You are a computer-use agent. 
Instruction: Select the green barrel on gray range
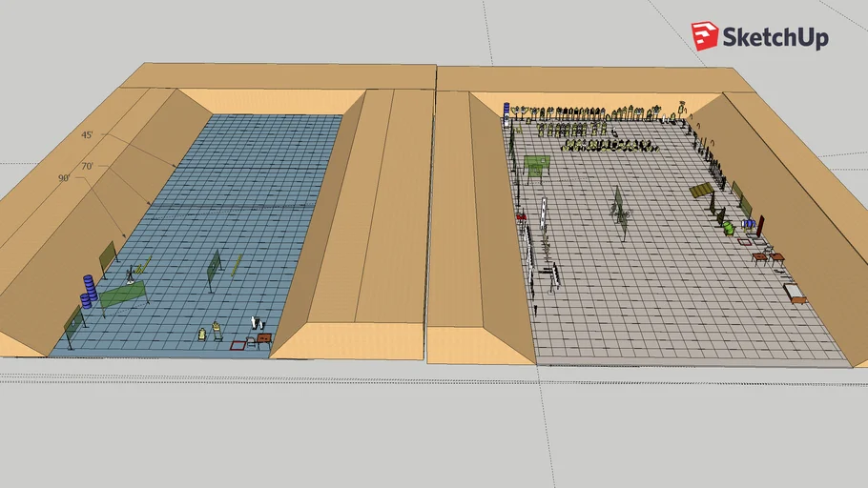tap(729, 228)
